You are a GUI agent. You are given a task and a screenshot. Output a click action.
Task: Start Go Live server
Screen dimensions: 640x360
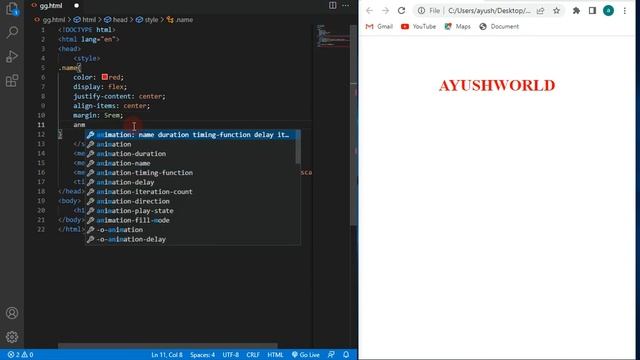click(305, 355)
